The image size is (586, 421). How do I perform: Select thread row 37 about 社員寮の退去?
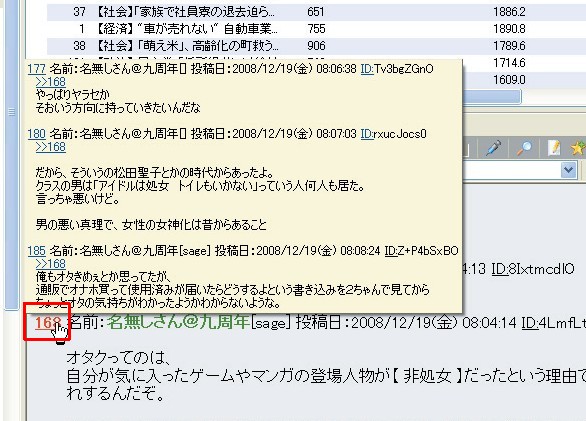click(x=316, y=12)
